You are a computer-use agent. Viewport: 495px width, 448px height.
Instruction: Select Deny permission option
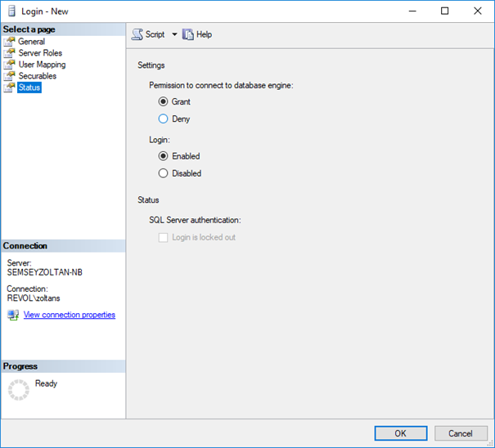point(164,119)
